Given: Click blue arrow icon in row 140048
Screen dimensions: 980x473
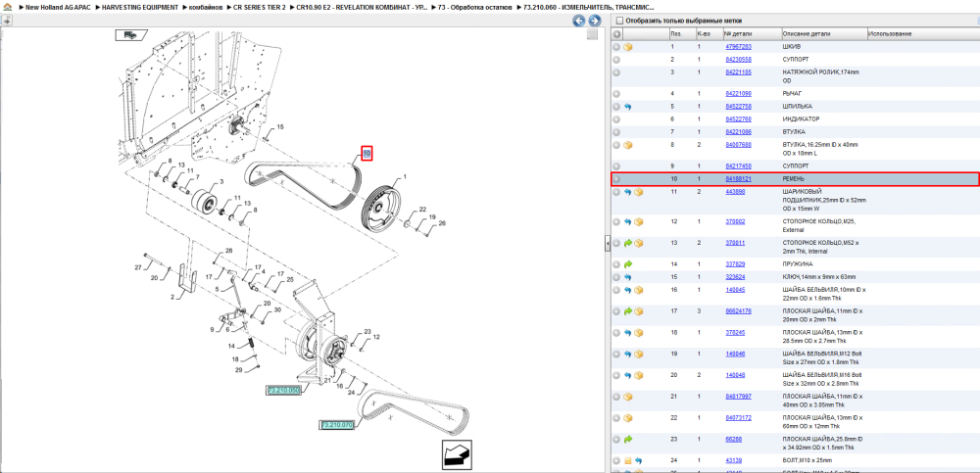Looking at the screenshot, I should pos(628,375).
